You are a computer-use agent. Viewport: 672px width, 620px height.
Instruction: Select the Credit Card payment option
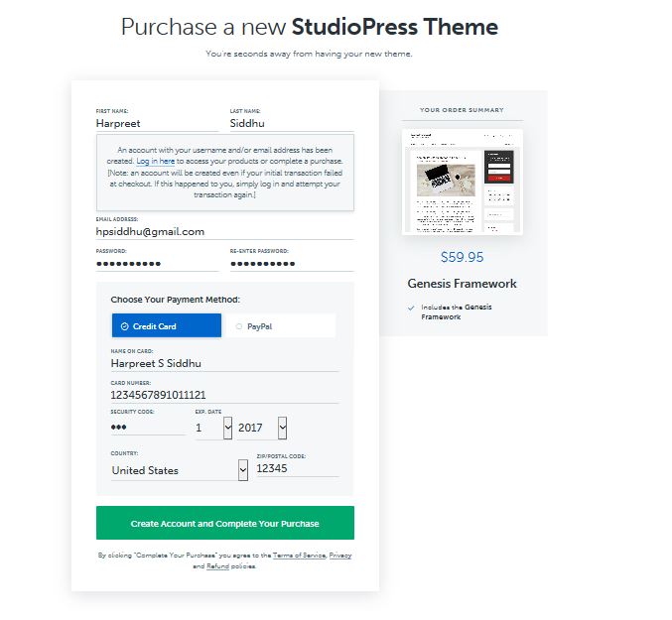click(167, 325)
